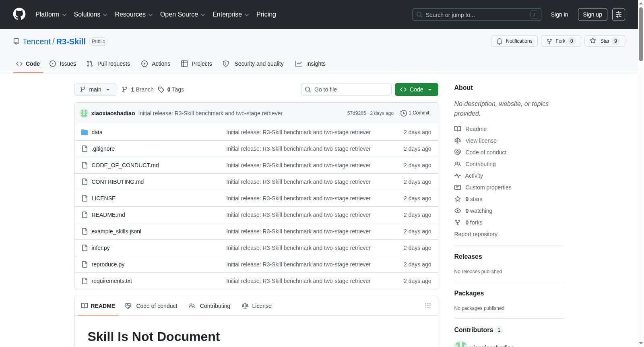Switch to the Actions tab
The height and width of the screenshot is (347, 644).
[x=156, y=64]
